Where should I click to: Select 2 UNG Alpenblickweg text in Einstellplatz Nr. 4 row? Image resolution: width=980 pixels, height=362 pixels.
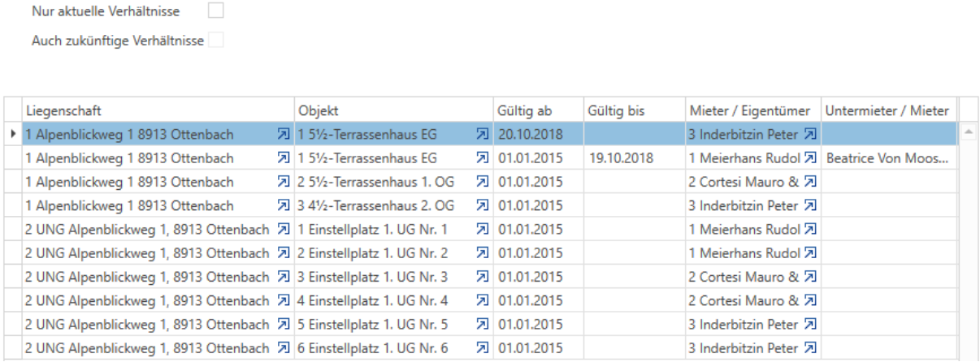pyautogui.click(x=147, y=300)
